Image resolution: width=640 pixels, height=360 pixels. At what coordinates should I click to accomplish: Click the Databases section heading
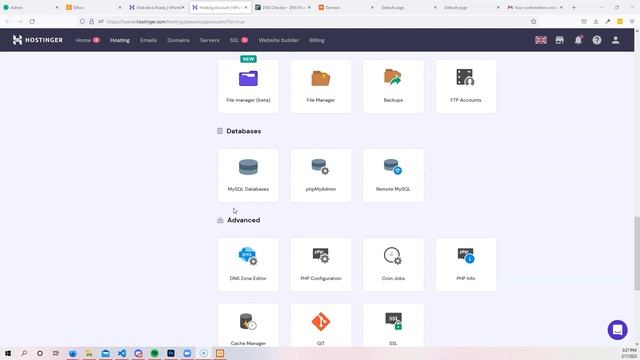point(244,131)
